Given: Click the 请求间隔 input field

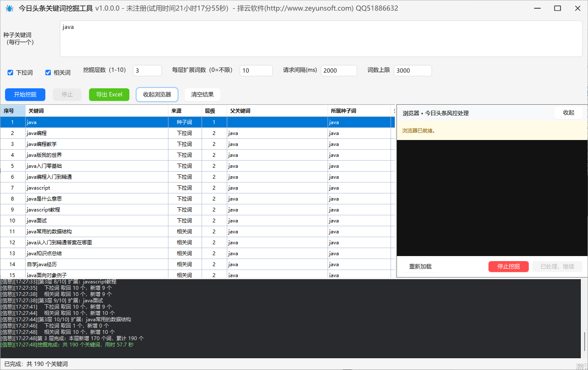Looking at the screenshot, I should coord(339,71).
